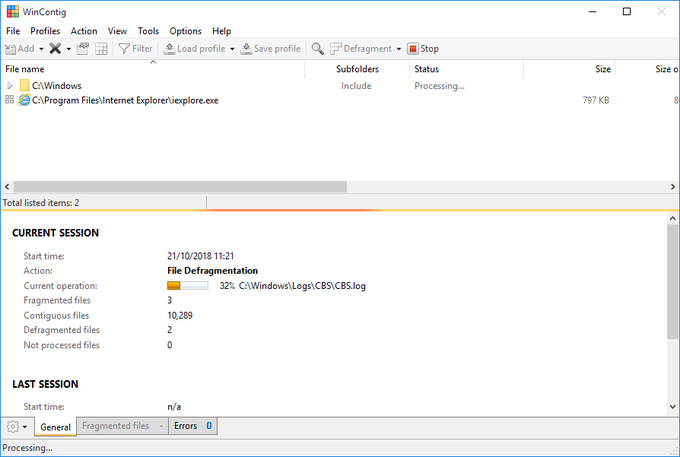Click the grid/table toolbar icon

coord(101,49)
